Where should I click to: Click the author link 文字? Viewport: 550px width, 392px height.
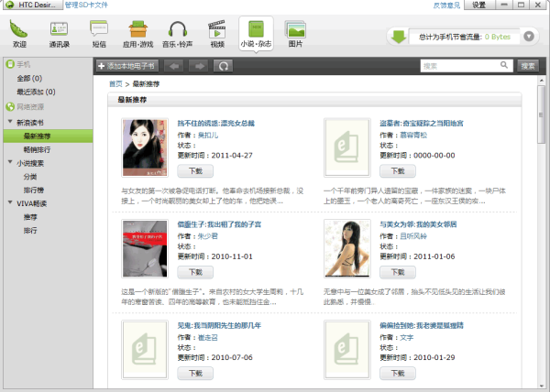click(x=407, y=337)
